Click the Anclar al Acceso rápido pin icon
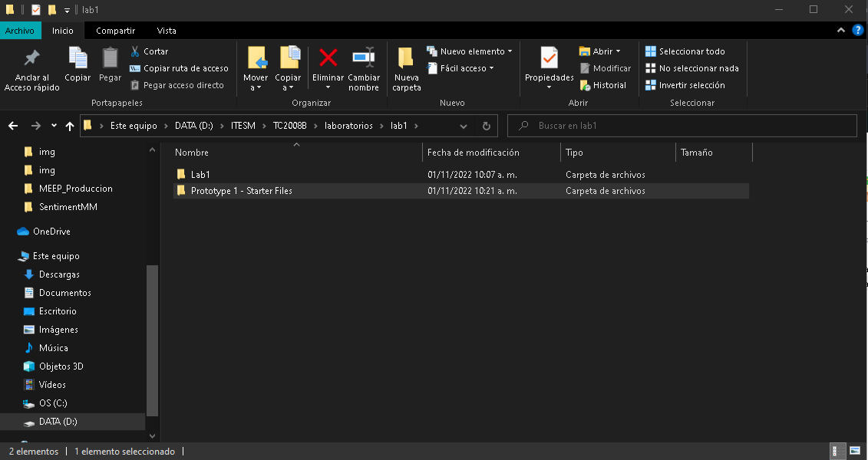Image resolution: width=868 pixels, height=460 pixels. pos(31,58)
